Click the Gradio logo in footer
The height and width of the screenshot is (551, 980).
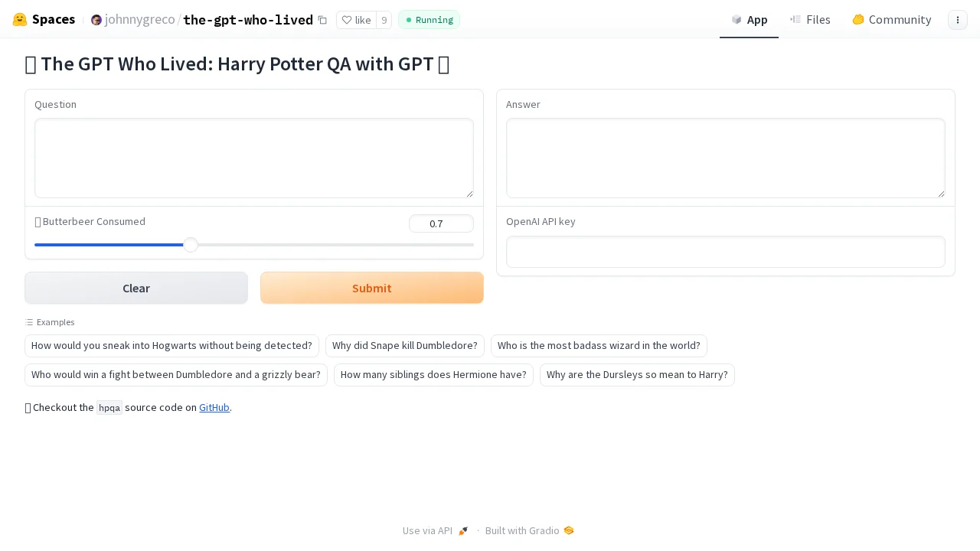[569, 530]
